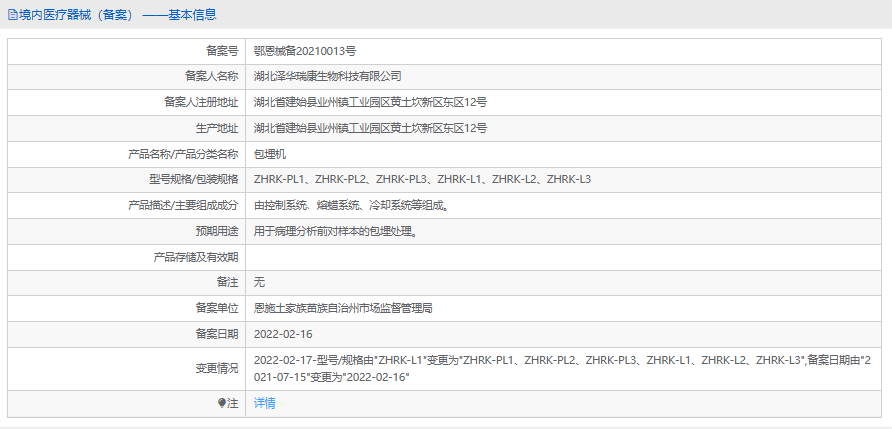Select the filing number 鄂恩械备20210013号
Image resolution: width=892 pixels, height=429 pixels.
click(x=305, y=51)
